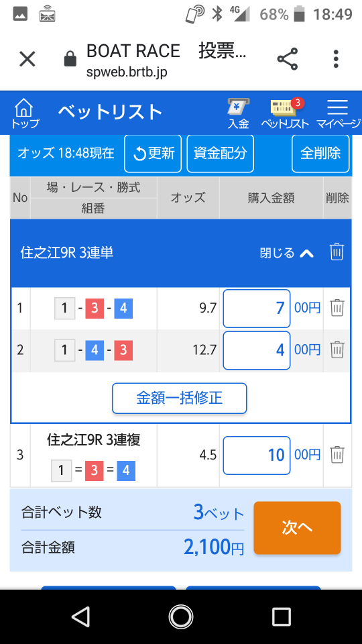Tap the Android back navigation button
This screenshot has height=644, width=362.
80,617
